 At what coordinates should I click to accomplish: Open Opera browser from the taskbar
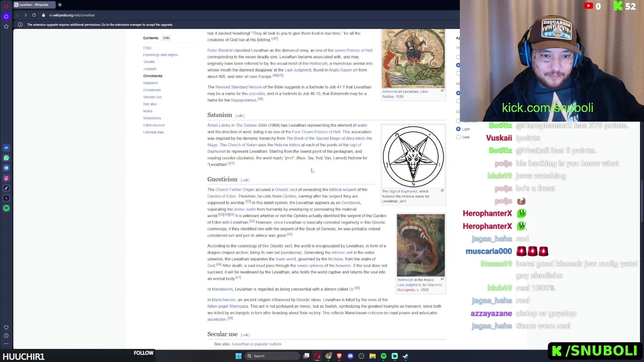pos(317,356)
